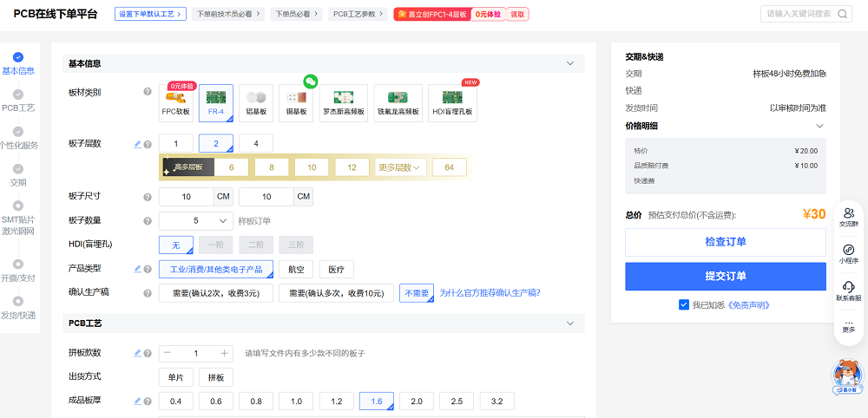Click the bear mascot assistant icon

(x=848, y=377)
